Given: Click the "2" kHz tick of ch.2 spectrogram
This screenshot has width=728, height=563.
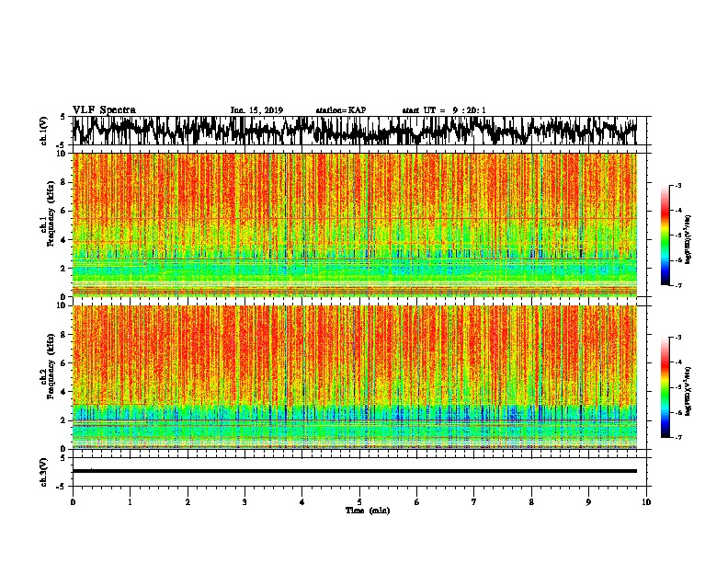Looking at the screenshot, I should (x=64, y=420).
